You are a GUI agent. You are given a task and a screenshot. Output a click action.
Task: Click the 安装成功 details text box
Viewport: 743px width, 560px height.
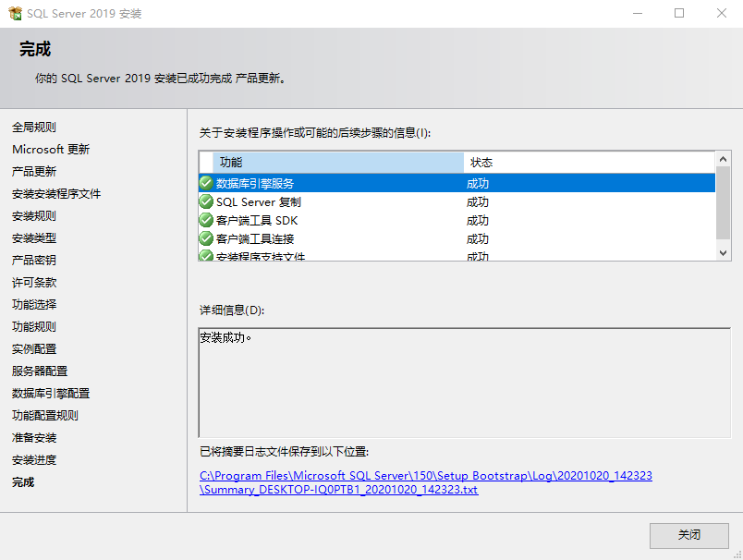click(x=464, y=383)
